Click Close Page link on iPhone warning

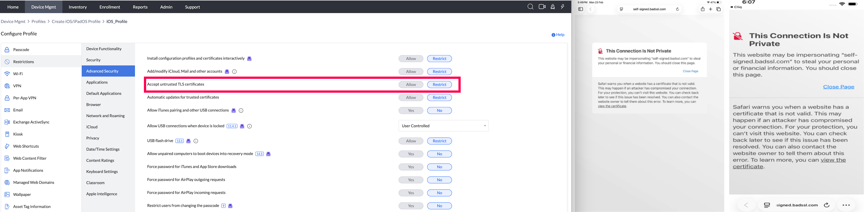(x=838, y=87)
